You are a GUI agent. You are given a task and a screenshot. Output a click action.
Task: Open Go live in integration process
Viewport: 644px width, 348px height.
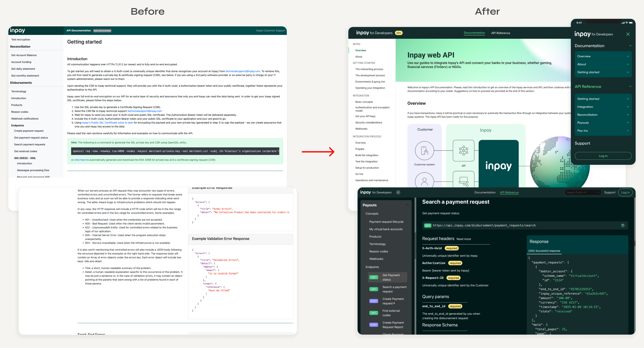tap(359, 174)
